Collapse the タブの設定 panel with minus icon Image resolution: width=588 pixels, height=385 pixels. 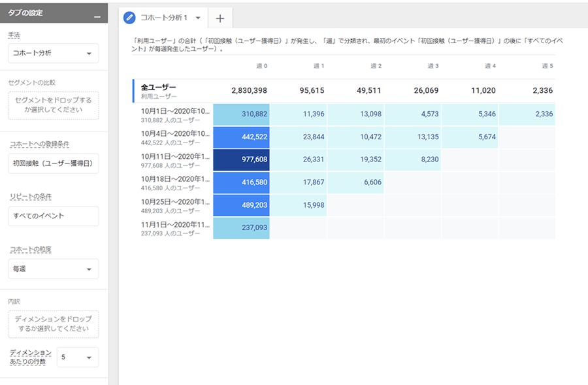pos(97,17)
